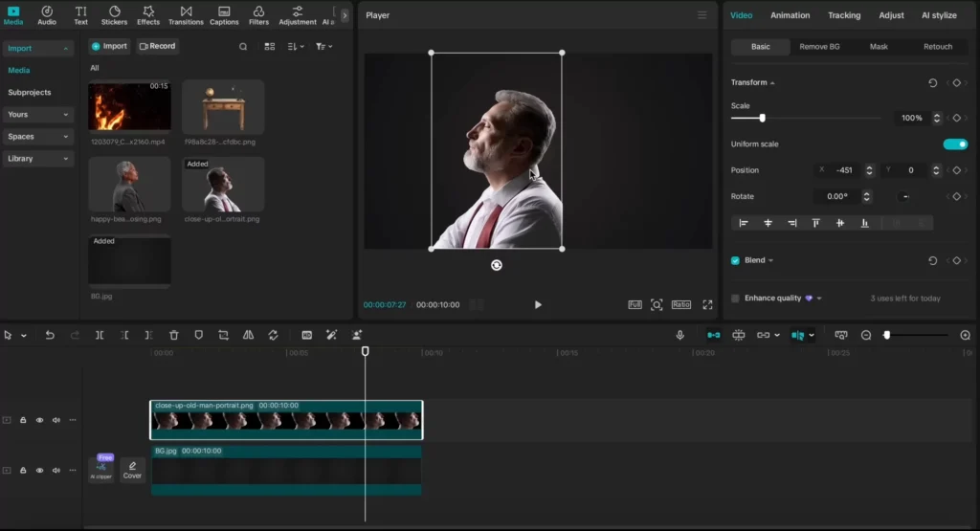Click the Full preview quality button

pos(635,305)
